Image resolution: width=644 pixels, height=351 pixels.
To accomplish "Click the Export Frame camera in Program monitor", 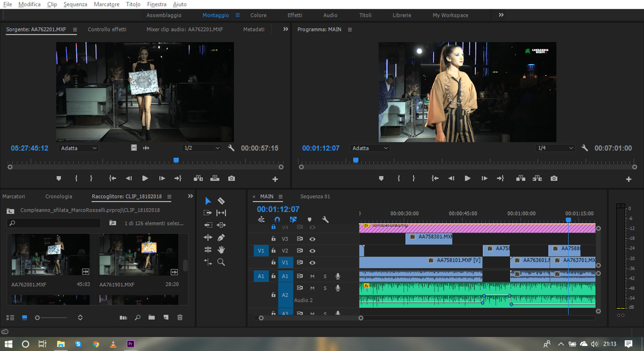I will tap(554, 178).
